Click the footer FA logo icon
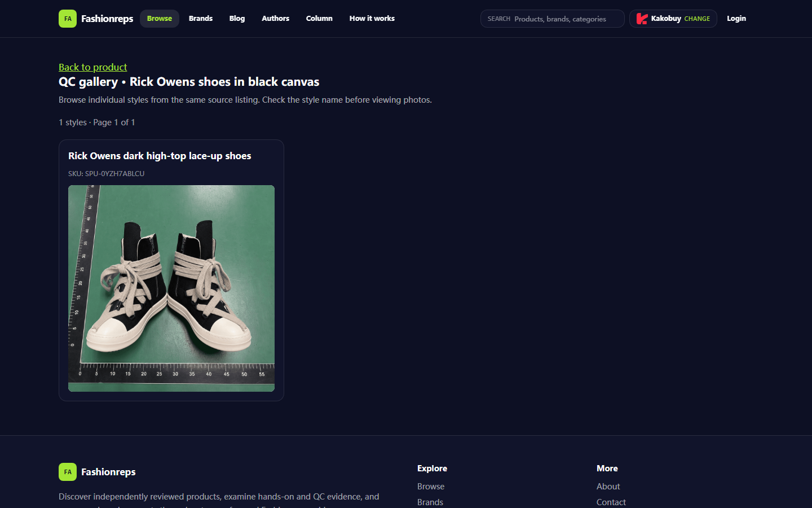Viewport: 812px width, 508px height. (68, 472)
